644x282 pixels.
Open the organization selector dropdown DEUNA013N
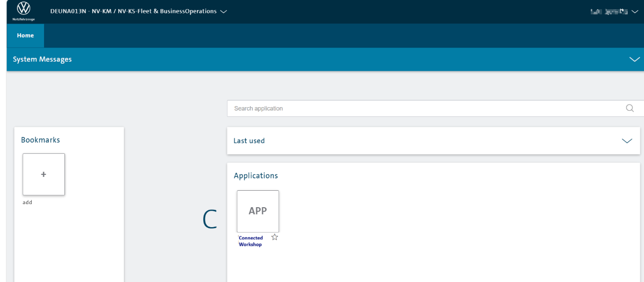(138, 11)
